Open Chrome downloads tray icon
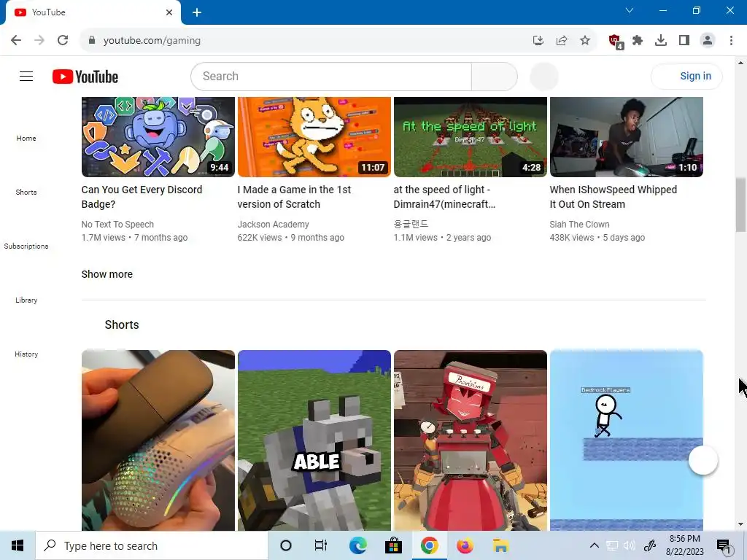 (x=661, y=41)
